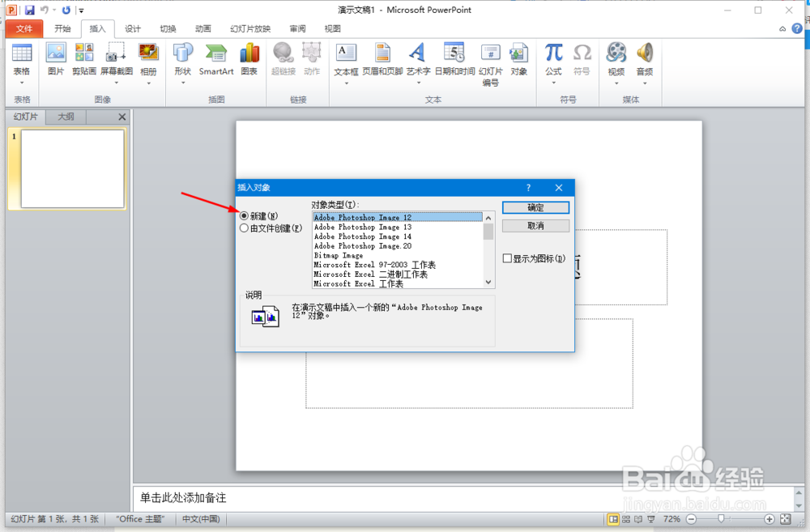Insert a text box
The image size is (810, 532).
click(346, 59)
